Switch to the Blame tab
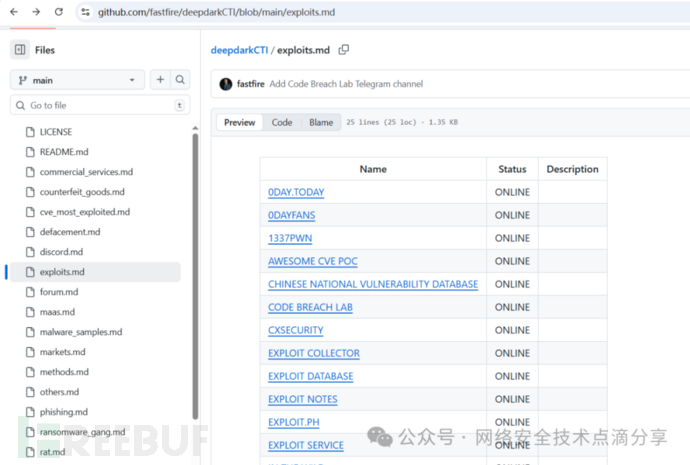 (321, 122)
